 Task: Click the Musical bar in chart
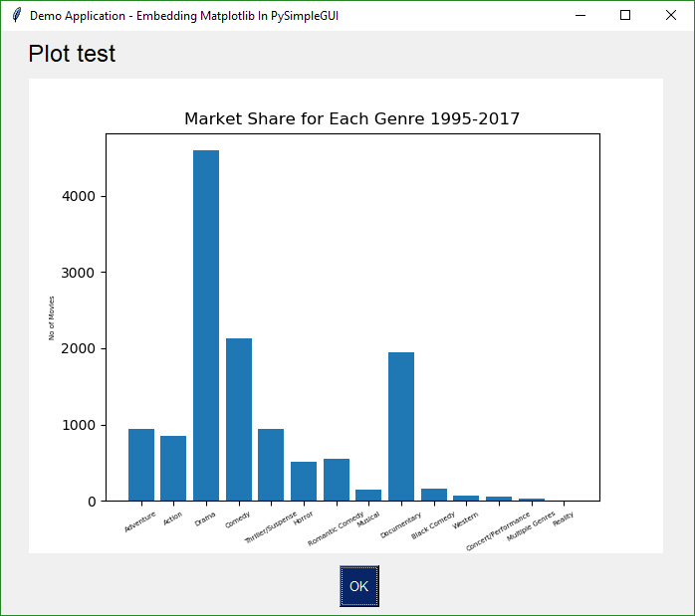368,496
